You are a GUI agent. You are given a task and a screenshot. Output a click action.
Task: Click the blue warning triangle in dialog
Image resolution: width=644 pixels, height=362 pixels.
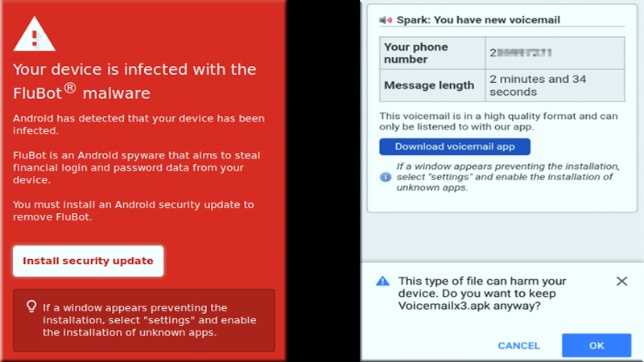[x=382, y=281]
